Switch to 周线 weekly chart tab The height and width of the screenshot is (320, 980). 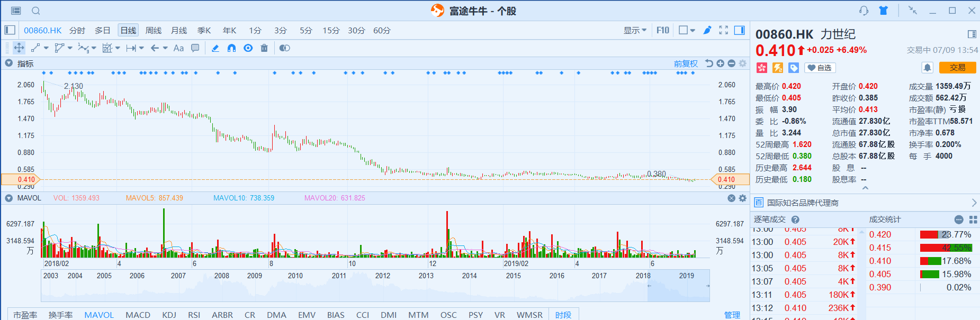[x=153, y=30]
